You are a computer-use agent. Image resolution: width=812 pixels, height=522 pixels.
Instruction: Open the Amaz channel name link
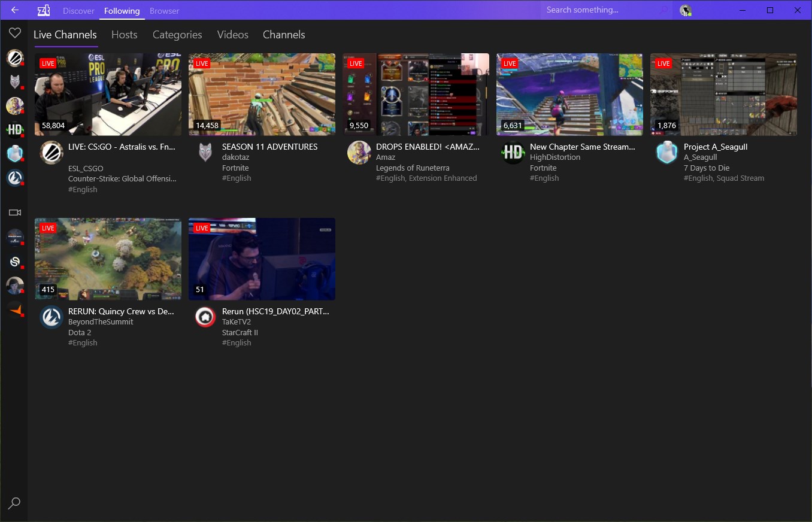tap(386, 157)
